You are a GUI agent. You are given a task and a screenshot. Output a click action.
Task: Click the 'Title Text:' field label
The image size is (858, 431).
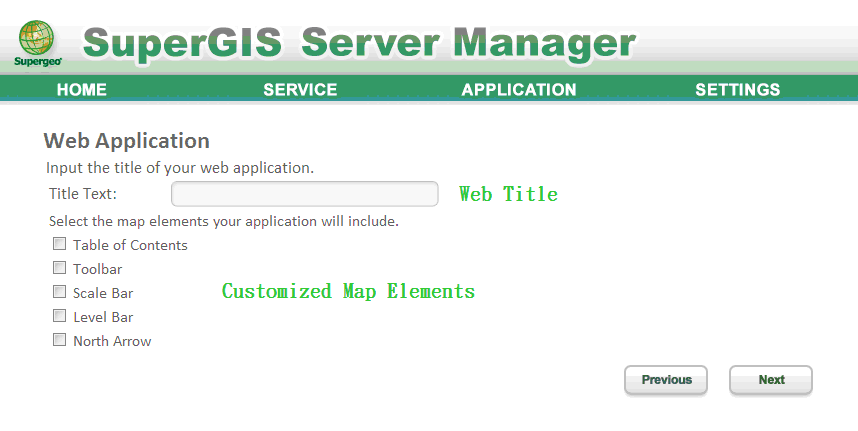coord(83,193)
